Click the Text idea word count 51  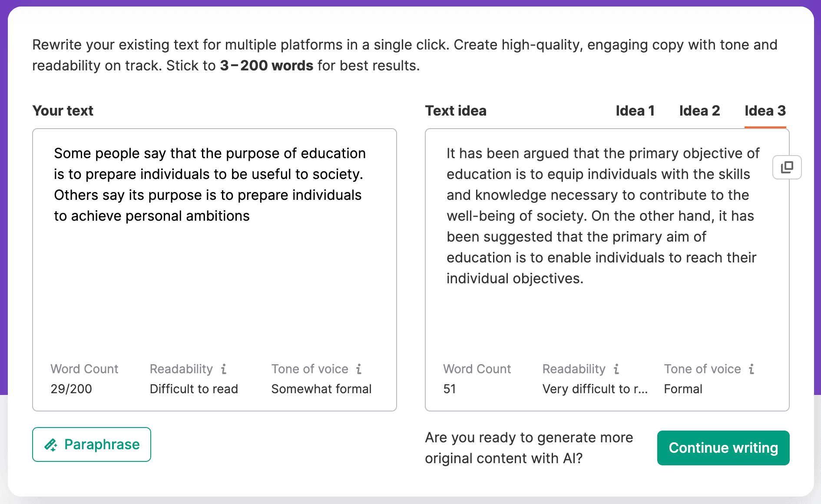450,389
